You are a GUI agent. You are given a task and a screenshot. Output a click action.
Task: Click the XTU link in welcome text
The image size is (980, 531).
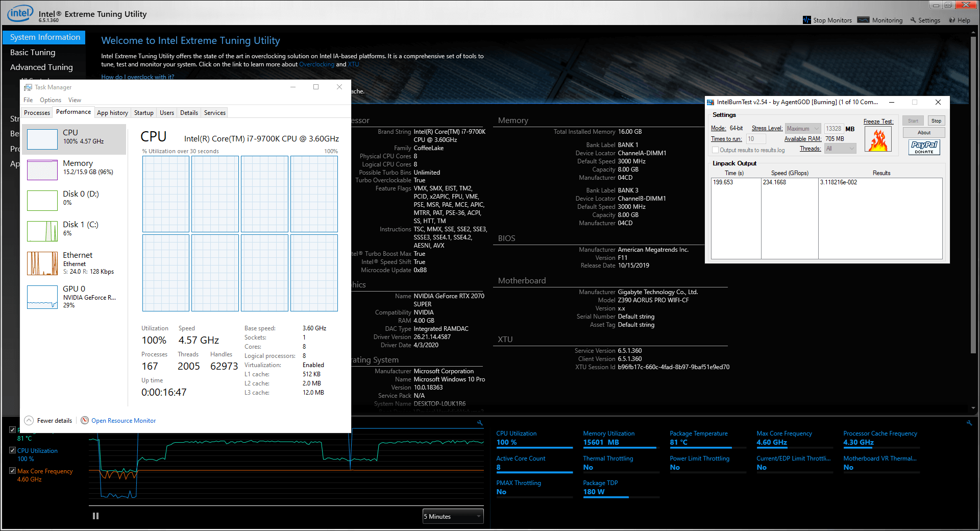coord(353,64)
